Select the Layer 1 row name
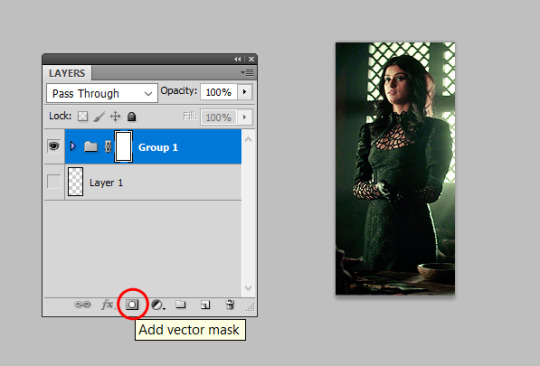This screenshot has width=540, height=366. click(106, 182)
